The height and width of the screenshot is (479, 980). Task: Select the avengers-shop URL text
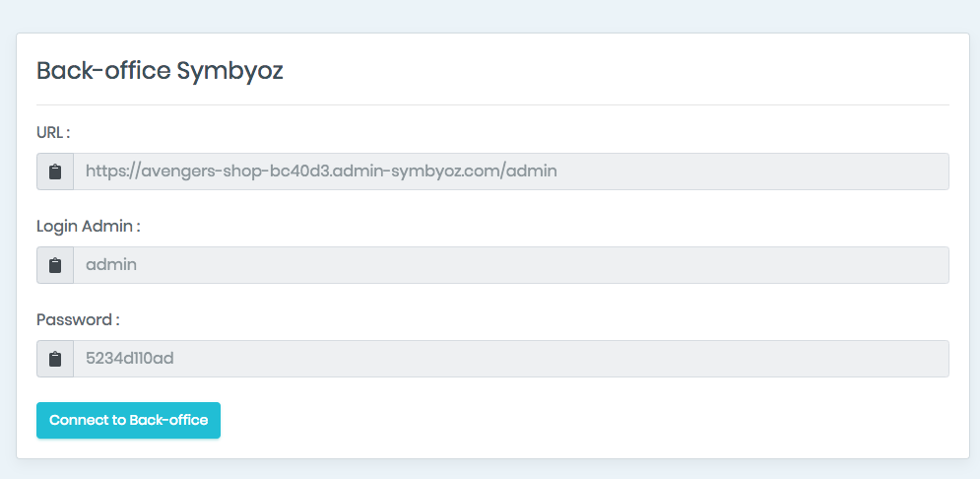pos(321,171)
